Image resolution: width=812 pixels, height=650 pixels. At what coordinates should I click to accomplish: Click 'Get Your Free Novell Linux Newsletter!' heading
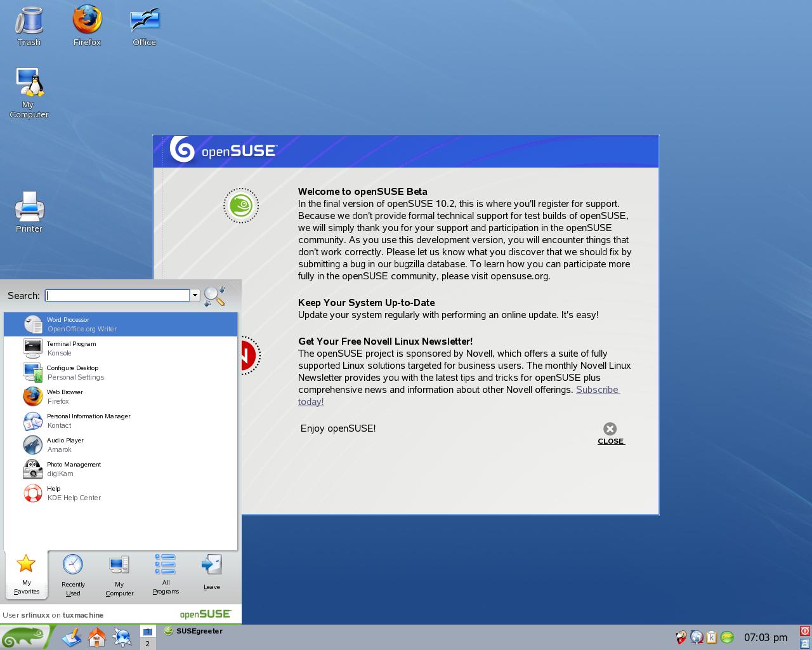pyautogui.click(x=386, y=342)
